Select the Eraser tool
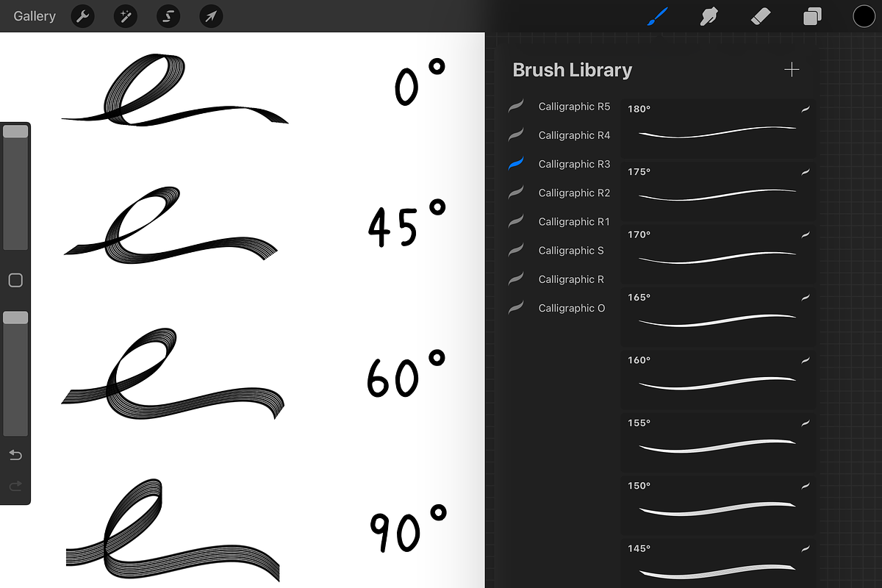The height and width of the screenshot is (588, 882). (x=761, y=16)
